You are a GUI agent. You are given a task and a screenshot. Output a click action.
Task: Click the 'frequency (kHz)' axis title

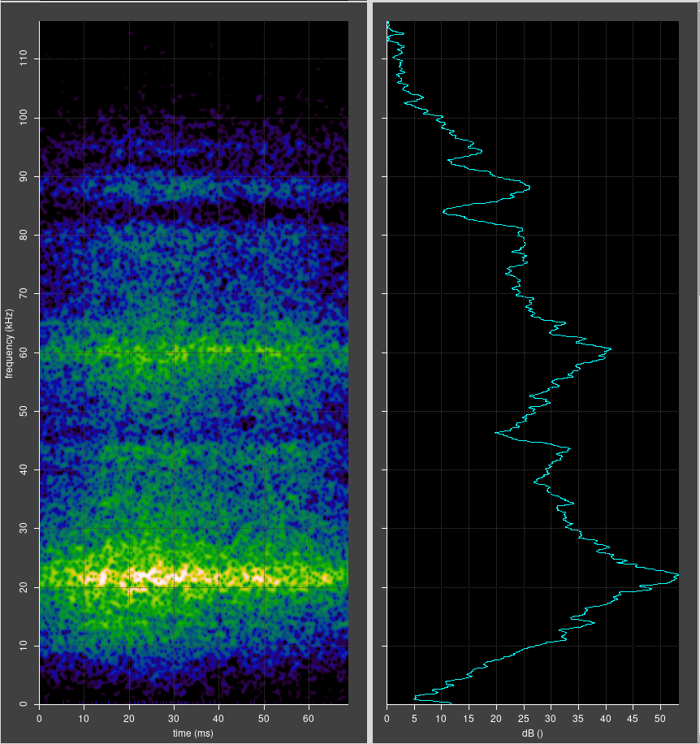(10, 344)
